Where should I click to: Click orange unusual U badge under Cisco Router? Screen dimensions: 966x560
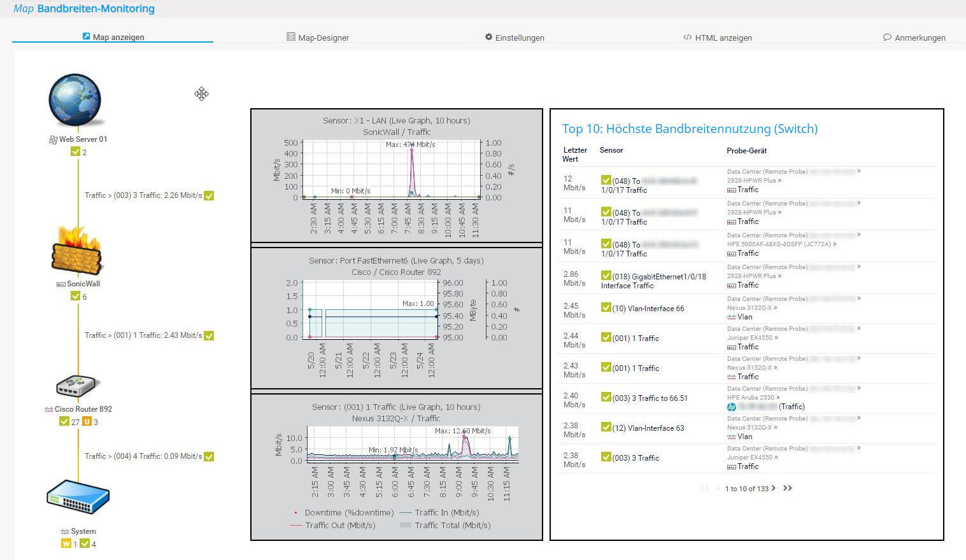[x=87, y=422]
